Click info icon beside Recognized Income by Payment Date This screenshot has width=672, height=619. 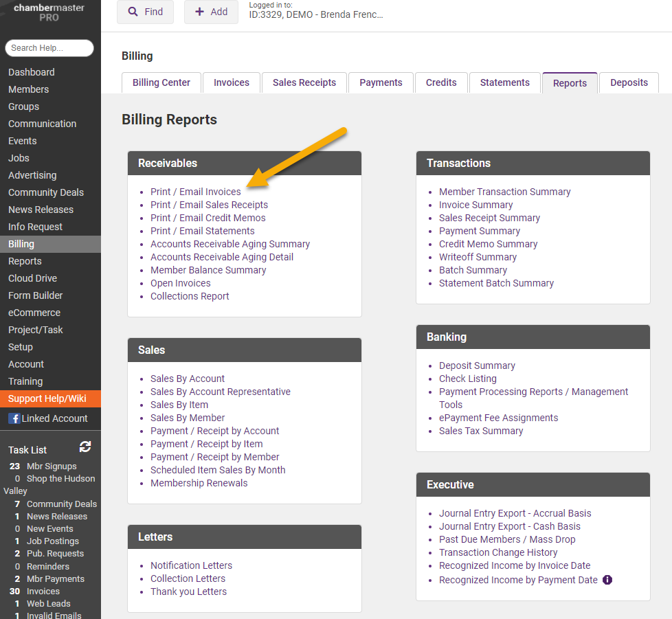pos(607,580)
